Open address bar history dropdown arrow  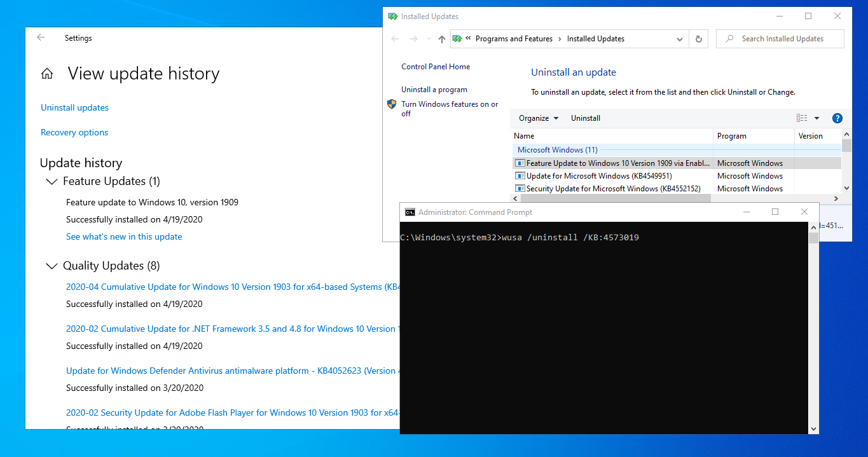point(680,39)
